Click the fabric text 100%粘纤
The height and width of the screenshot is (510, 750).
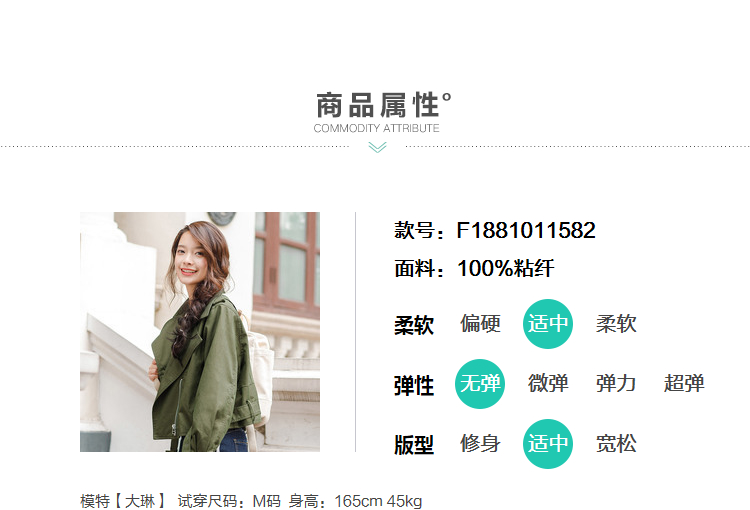pyautogui.click(x=506, y=268)
